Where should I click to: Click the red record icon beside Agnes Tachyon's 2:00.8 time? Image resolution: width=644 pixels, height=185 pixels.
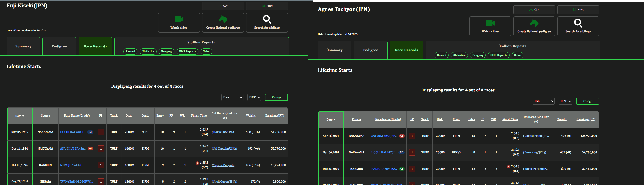pos(509,167)
